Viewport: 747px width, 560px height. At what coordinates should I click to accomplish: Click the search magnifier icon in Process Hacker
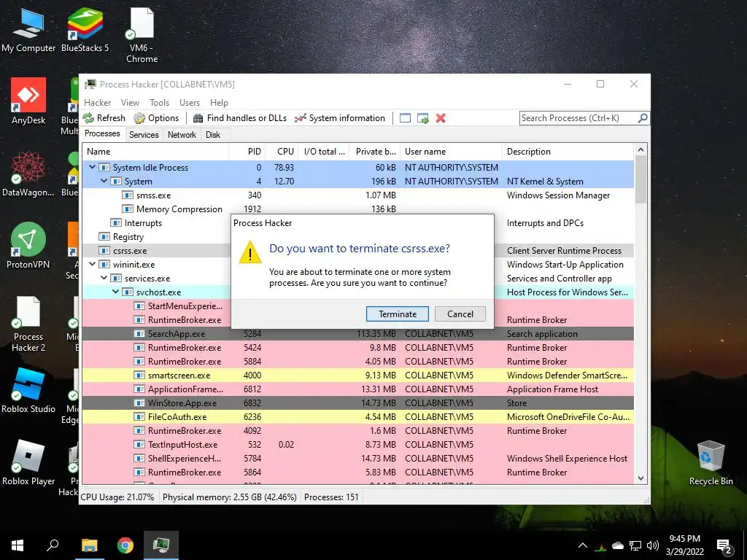coord(643,117)
